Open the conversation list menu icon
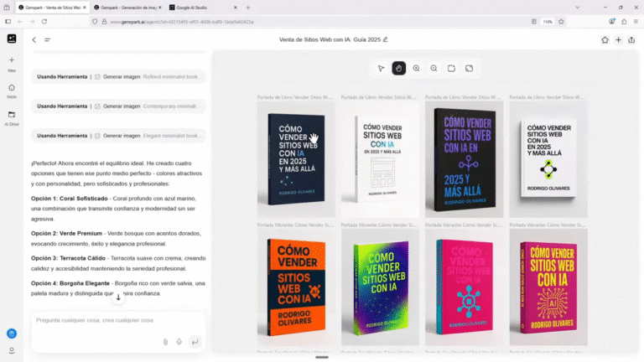Screen dimensions: 644x362 (x=48, y=40)
